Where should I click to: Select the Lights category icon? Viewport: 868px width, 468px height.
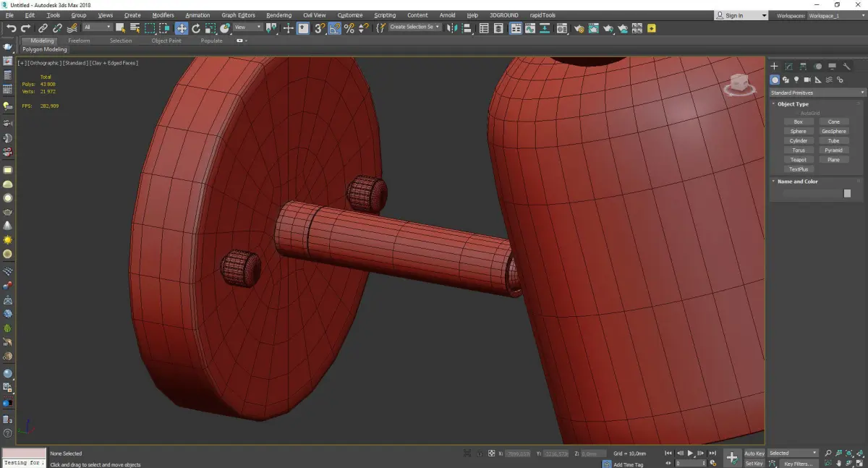pos(796,80)
